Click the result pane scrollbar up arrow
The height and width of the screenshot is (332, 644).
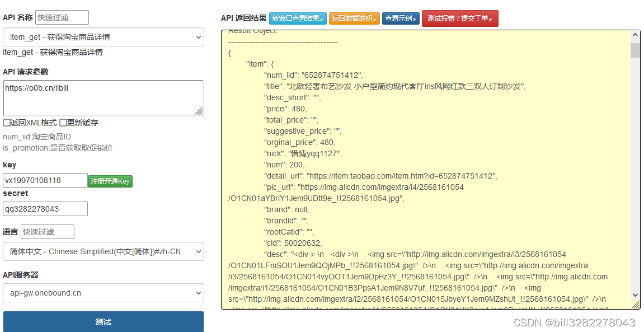coord(636,35)
